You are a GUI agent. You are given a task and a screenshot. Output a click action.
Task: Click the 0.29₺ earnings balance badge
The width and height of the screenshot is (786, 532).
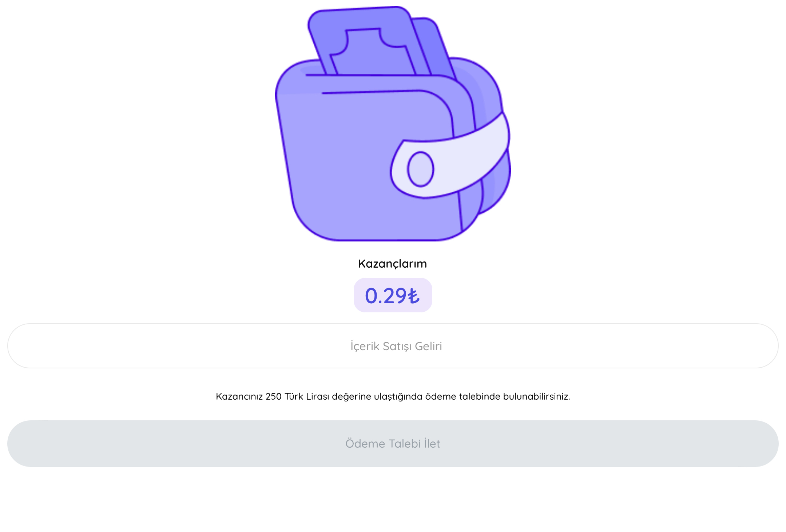(x=393, y=295)
